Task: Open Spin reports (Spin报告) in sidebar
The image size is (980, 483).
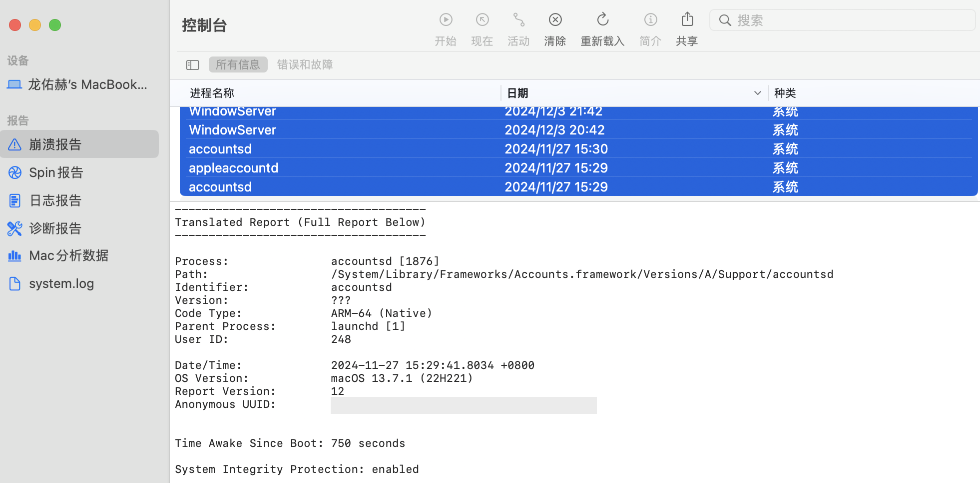Action: [x=56, y=172]
